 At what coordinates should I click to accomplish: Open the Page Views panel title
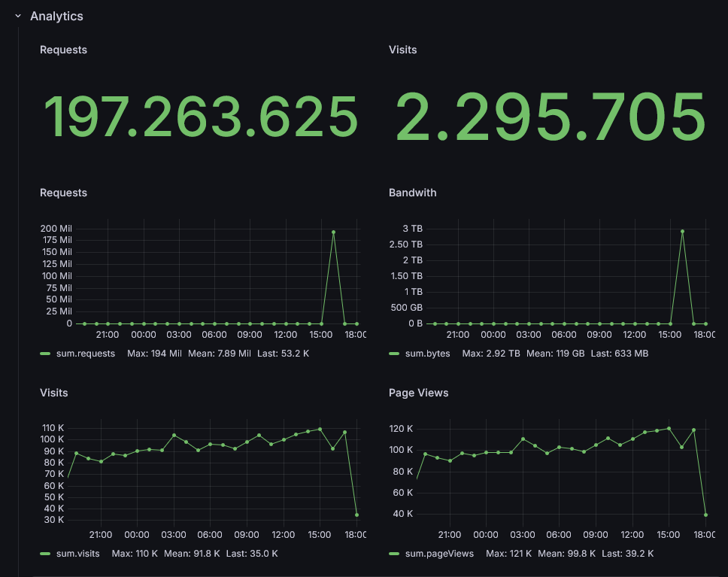pyautogui.click(x=419, y=393)
